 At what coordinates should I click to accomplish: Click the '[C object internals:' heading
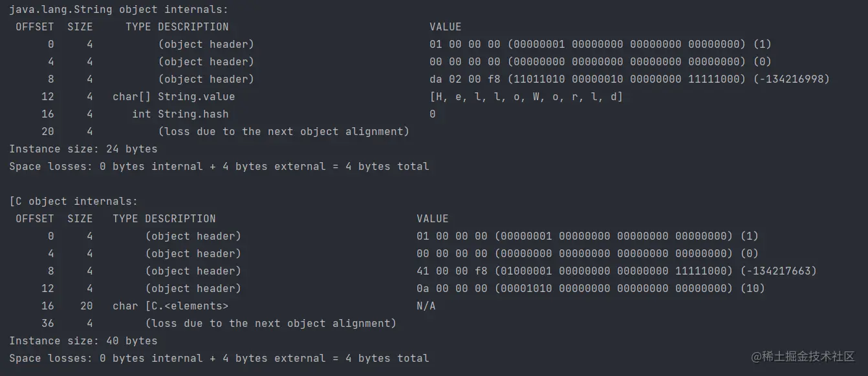coord(73,202)
